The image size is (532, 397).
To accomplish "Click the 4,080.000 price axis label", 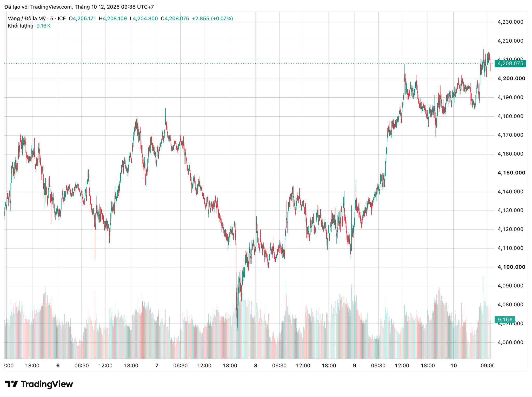I will coord(510,305).
